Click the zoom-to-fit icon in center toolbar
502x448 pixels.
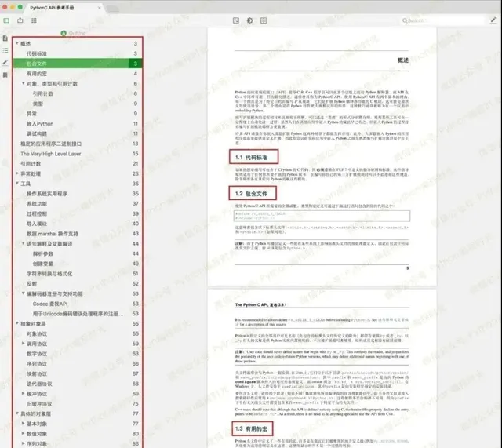click(236, 20)
